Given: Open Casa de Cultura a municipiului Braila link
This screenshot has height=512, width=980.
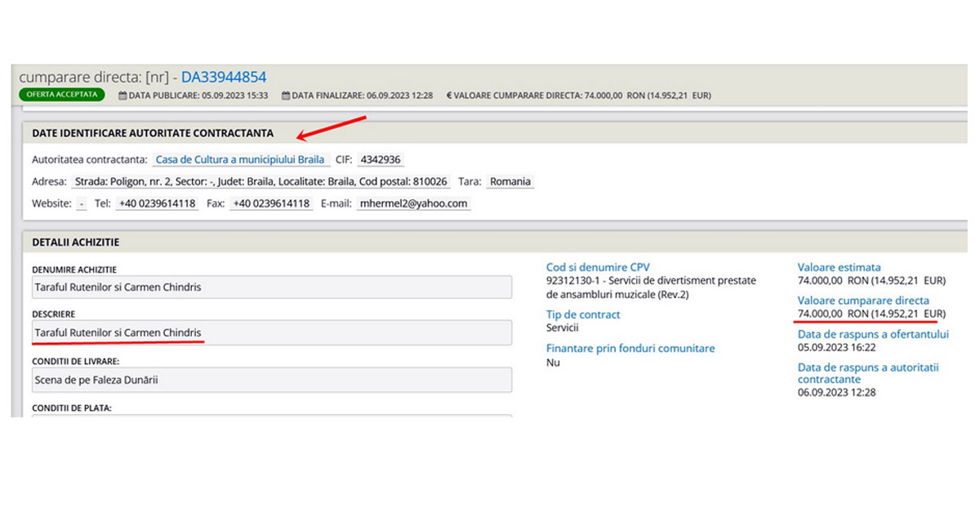Looking at the screenshot, I should (x=240, y=159).
